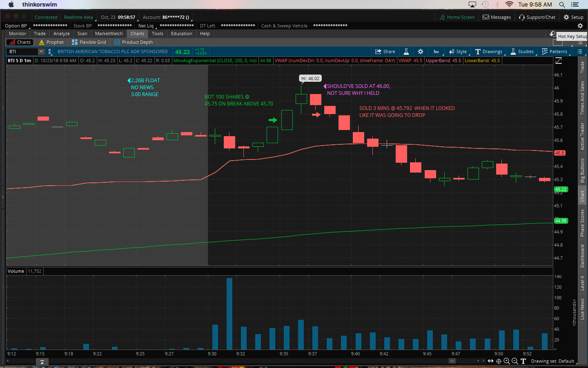Click the flask Edit Studies icon next to Share
This screenshot has height=368, width=588.
click(406, 52)
